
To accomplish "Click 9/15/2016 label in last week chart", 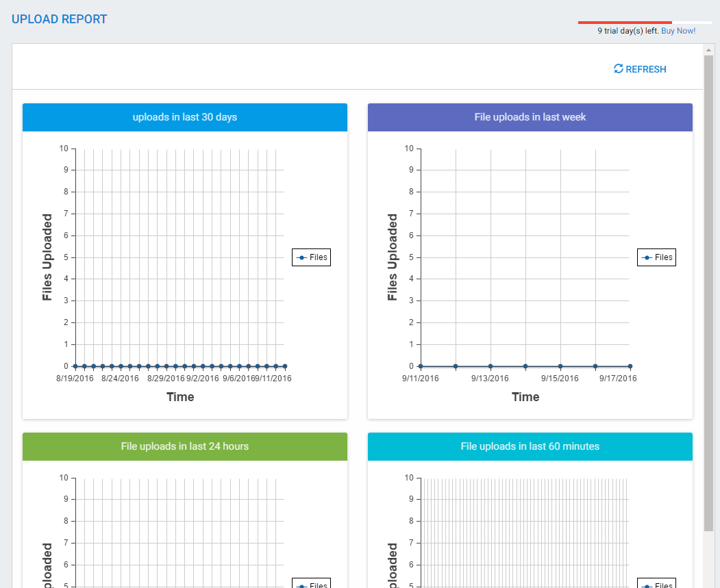I will coord(560,379).
